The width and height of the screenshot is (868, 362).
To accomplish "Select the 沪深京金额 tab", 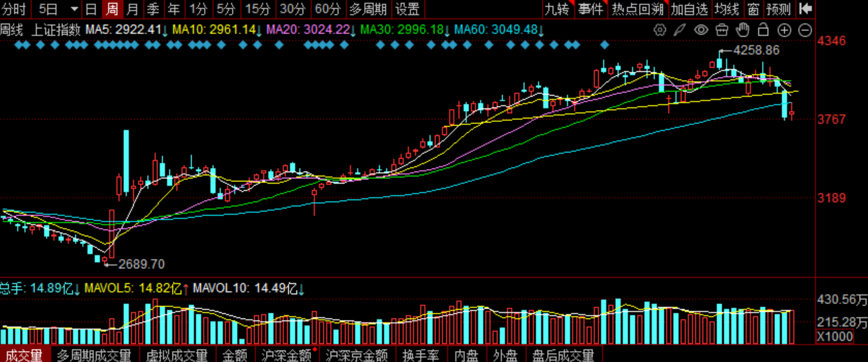I will pyautogui.click(x=357, y=355).
